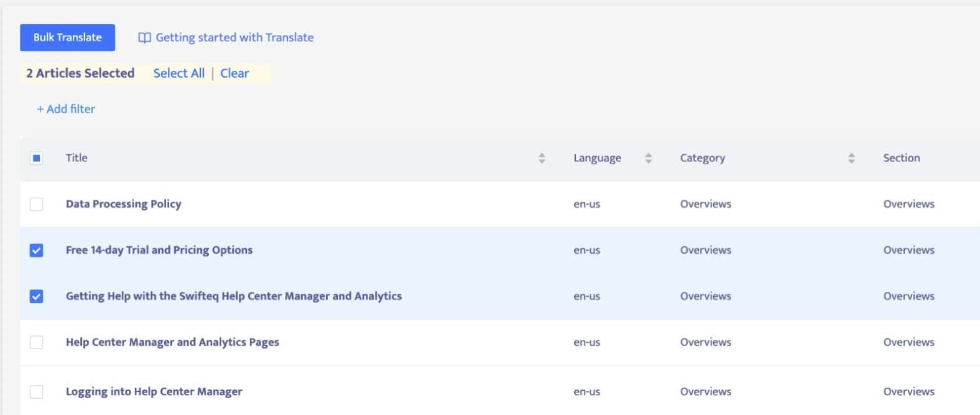Click the Section column header
The image size is (980, 415).
point(902,158)
